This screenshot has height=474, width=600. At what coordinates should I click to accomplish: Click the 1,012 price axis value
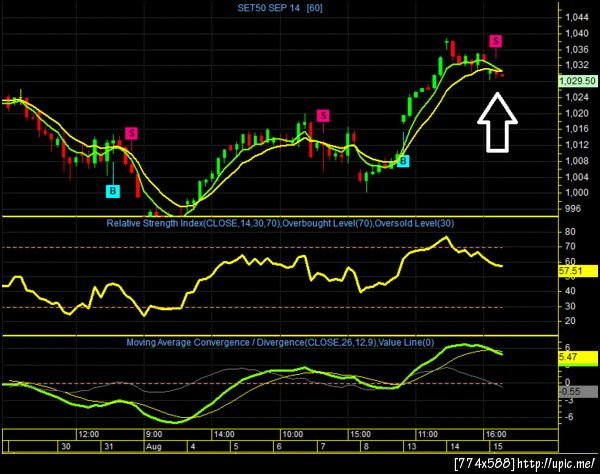click(x=577, y=145)
